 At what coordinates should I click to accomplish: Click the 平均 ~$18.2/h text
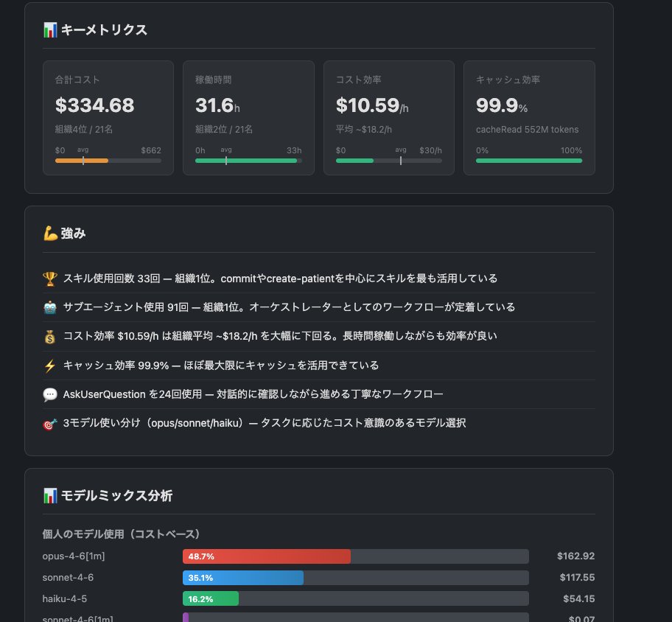click(363, 130)
